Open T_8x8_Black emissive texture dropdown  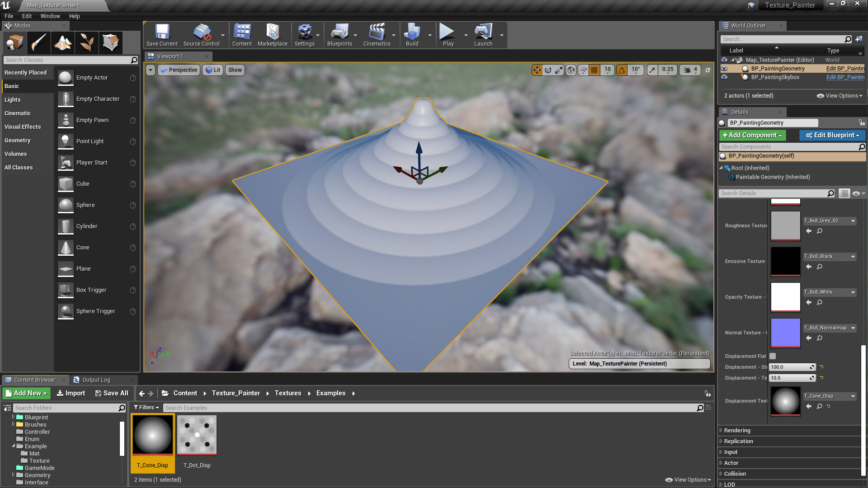click(830, 257)
